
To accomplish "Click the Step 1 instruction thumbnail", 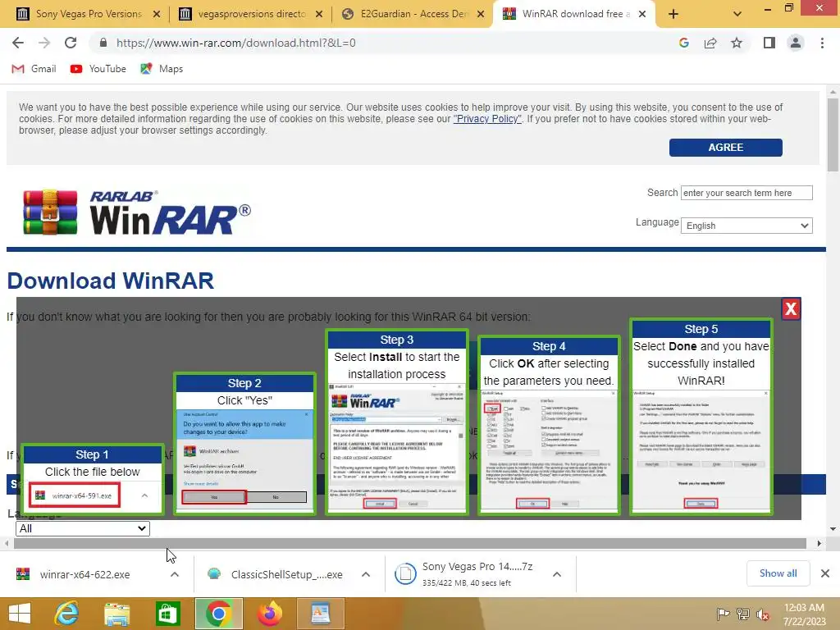I will pos(93,479).
